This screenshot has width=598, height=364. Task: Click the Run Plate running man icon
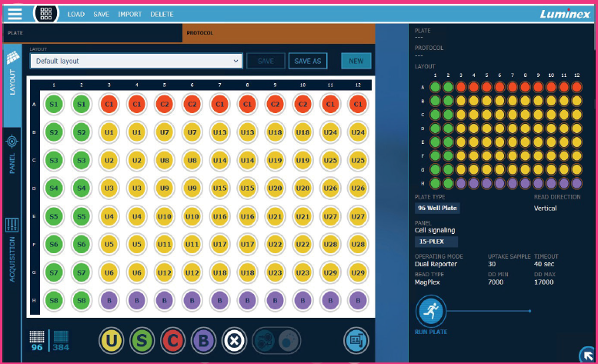click(x=431, y=311)
